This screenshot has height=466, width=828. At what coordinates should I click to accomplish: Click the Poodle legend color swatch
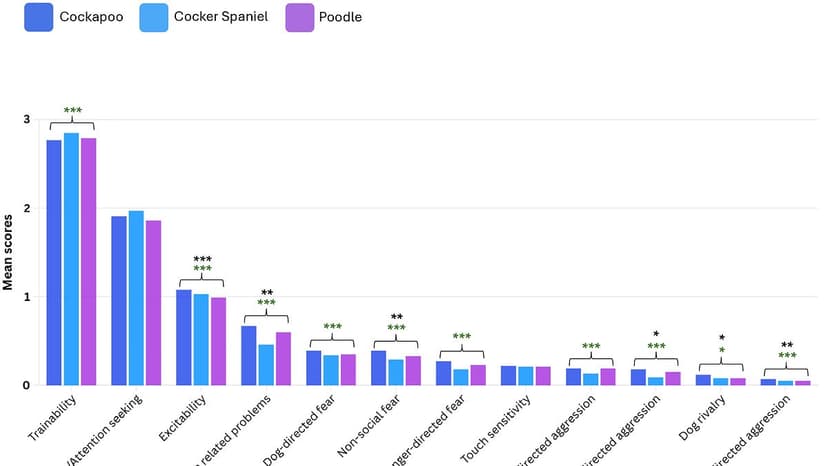pyautogui.click(x=301, y=17)
